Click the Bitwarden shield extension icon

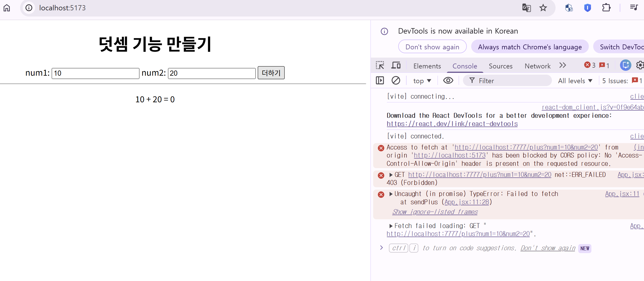pos(588,8)
